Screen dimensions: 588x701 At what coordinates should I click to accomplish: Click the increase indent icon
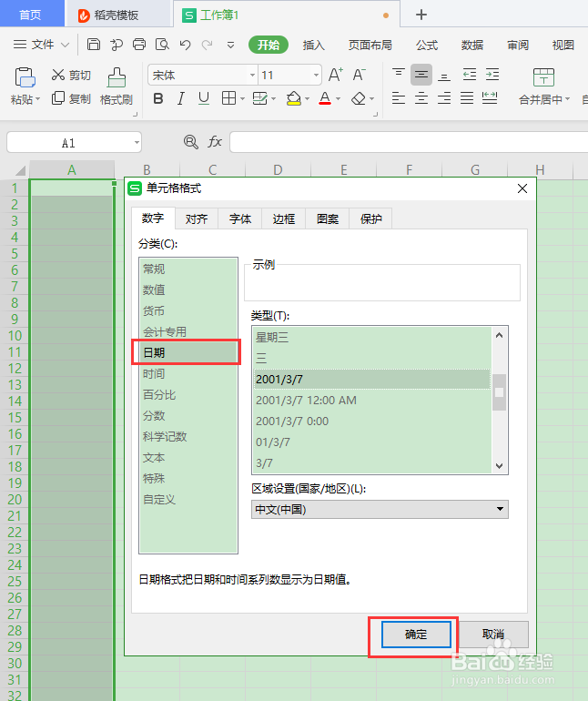coord(492,75)
